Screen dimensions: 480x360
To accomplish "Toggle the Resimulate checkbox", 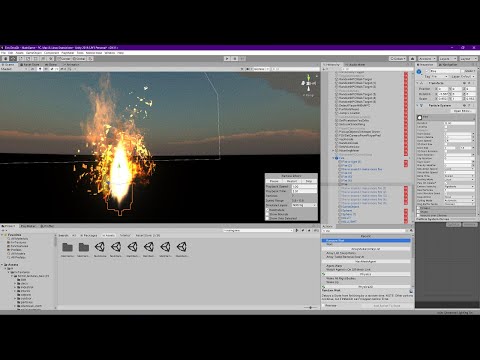I will coord(267,210).
